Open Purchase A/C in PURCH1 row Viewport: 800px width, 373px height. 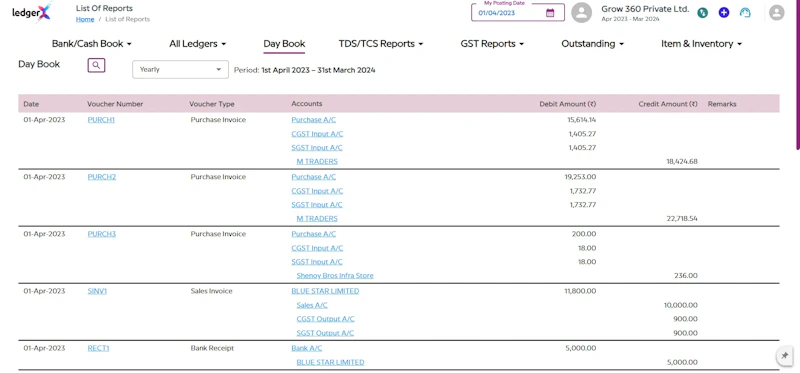point(313,120)
